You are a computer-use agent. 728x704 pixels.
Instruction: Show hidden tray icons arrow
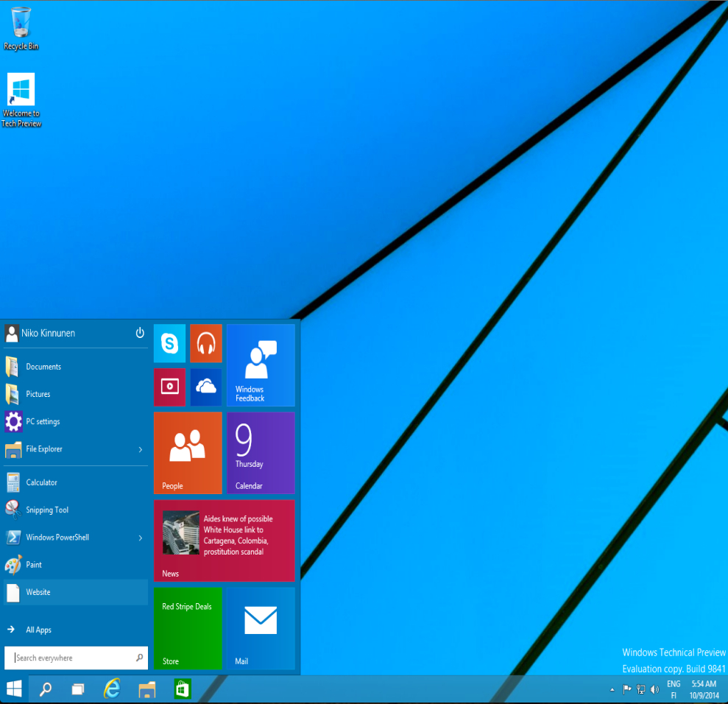tap(612, 689)
